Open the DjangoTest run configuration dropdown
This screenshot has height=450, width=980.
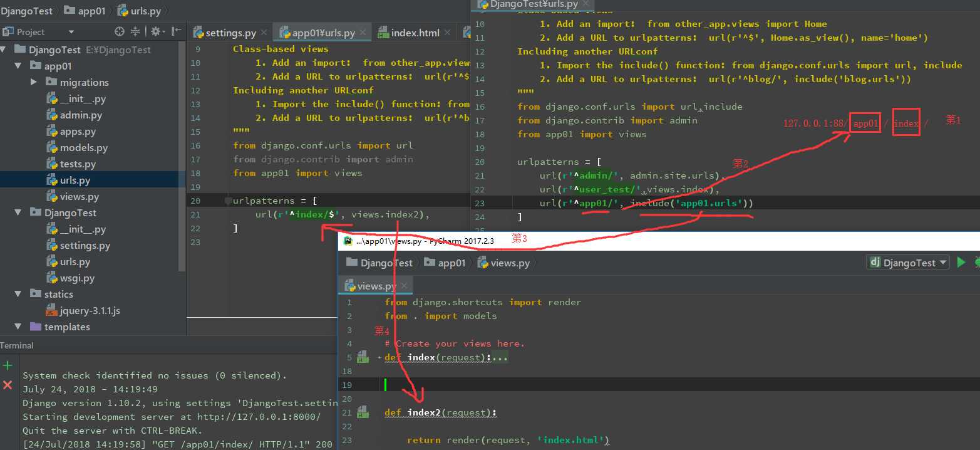(x=908, y=263)
